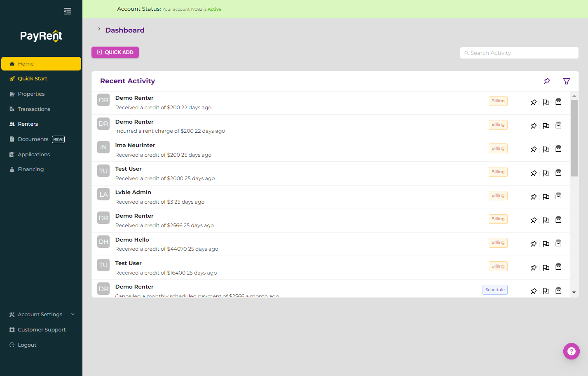Click the activity list scrollbar down arrow

574,292
